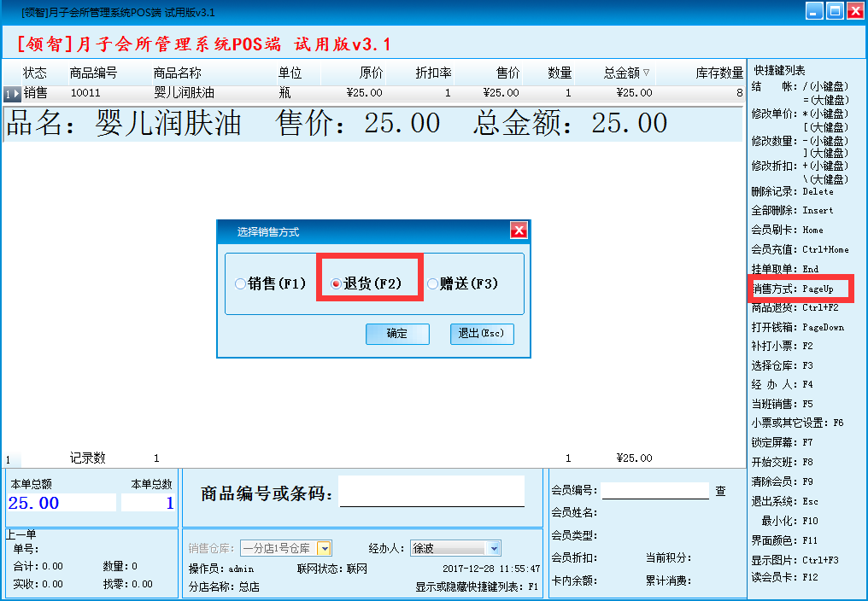Click 显示或隐藏快捷键列表 F1 label
The image size is (868, 601).
coord(477,586)
